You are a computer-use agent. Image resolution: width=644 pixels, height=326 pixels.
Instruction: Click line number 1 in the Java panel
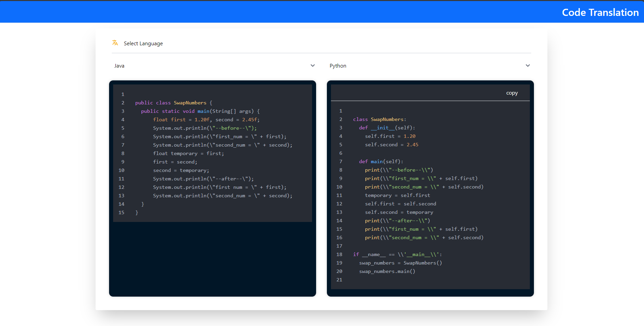pos(123,94)
